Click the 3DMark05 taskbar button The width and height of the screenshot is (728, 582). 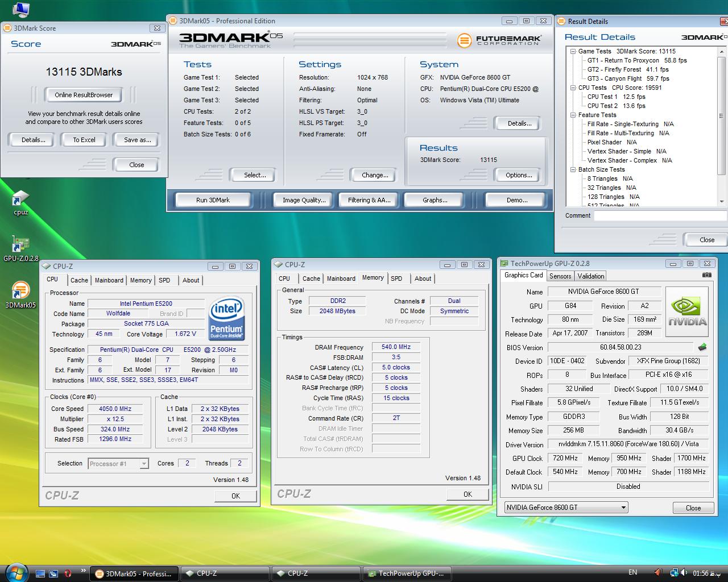134,573
